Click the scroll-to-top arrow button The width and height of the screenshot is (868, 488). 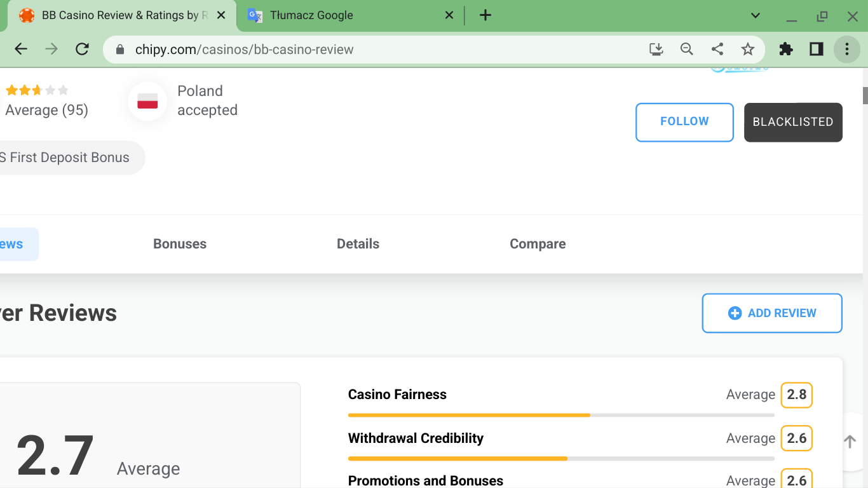[x=850, y=442]
